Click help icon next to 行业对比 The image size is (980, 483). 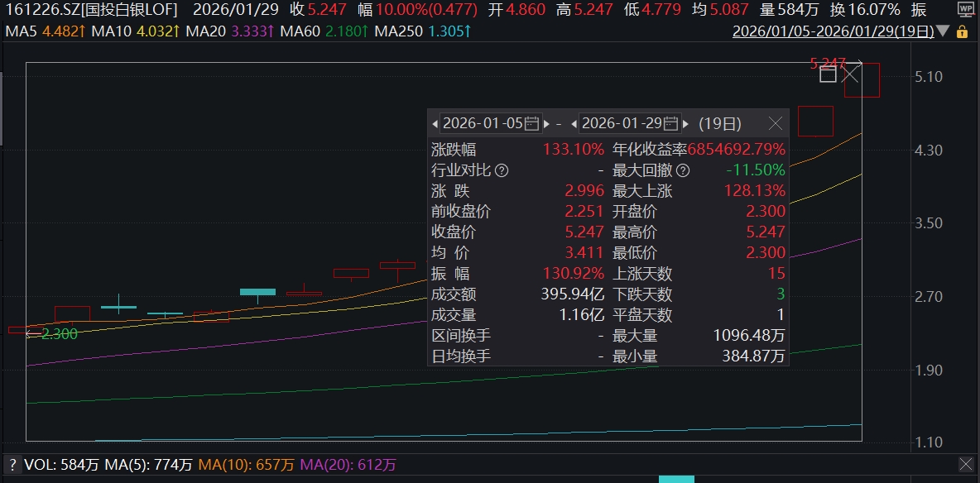click(x=502, y=170)
